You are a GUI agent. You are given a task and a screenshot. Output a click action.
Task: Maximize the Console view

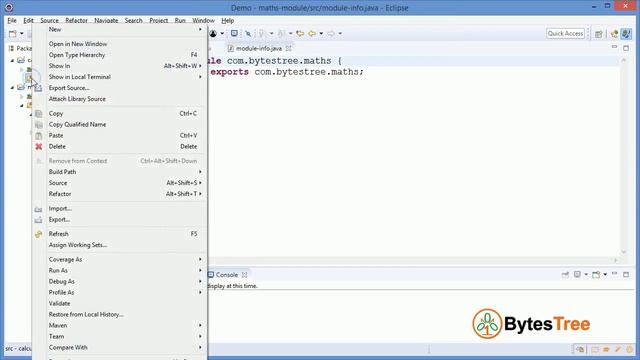click(626, 274)
